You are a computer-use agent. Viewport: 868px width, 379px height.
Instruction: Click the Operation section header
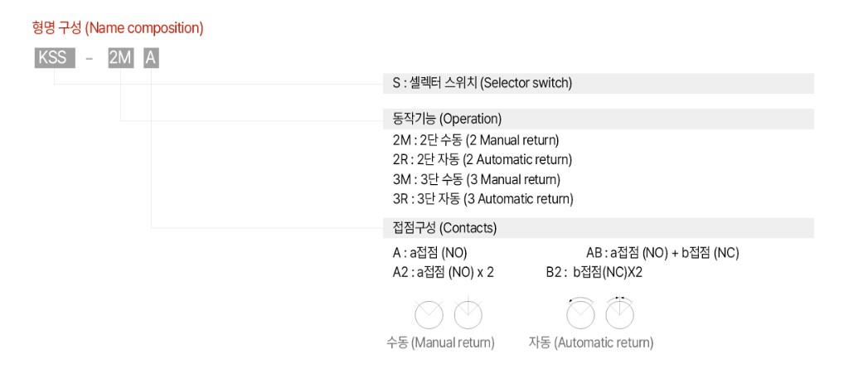pyautogui.click(x=599, y=119)
